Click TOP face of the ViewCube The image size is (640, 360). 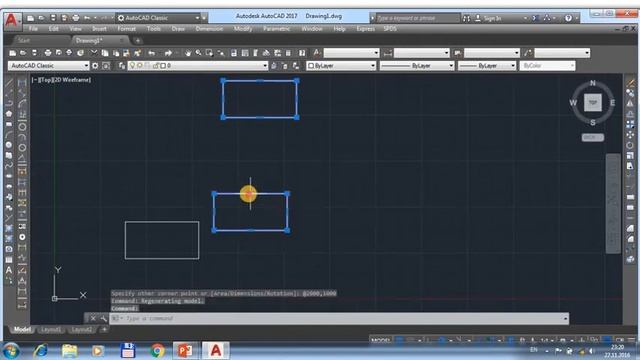point(593,102)
